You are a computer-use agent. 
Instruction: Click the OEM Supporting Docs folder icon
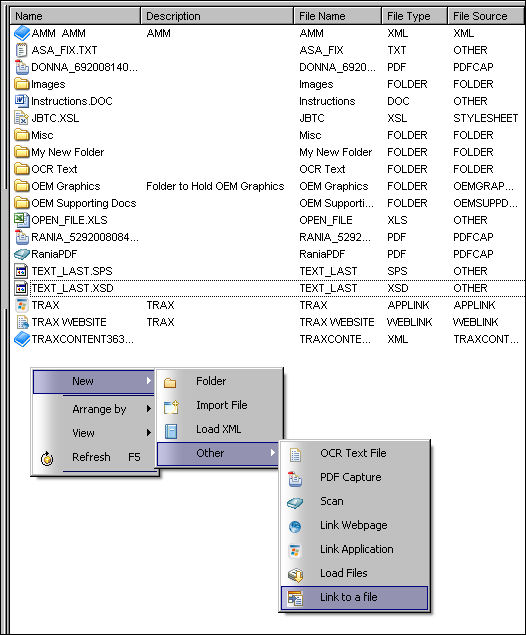click(x=22, y=203)
